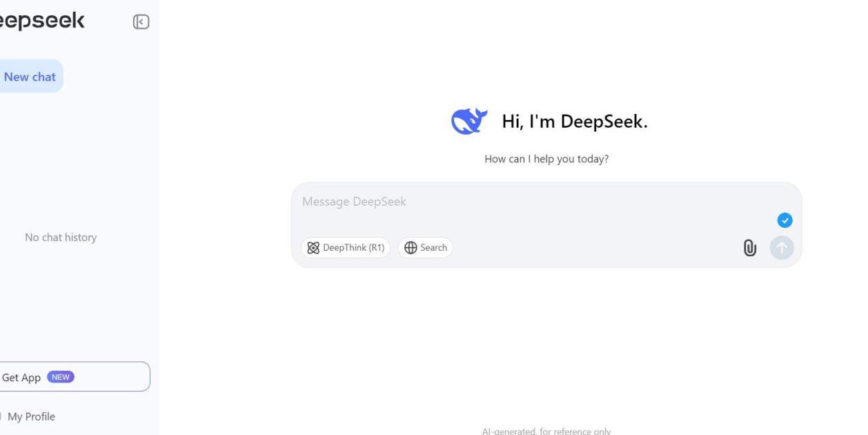The image size is (868, 435).
Task: Click the DeepSeek logo text in sidebar
Action: click(42, 21)
